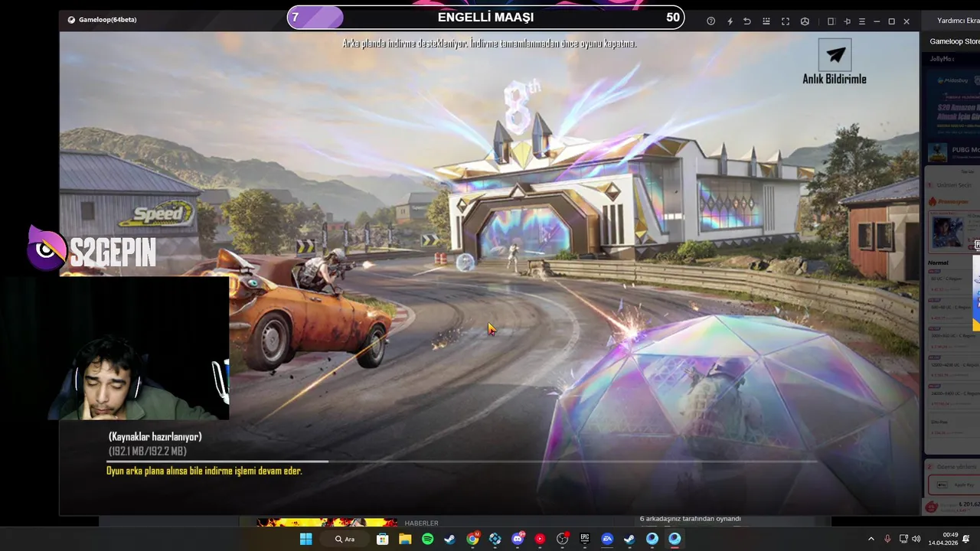Open the volume control in system tray
This screenshot has height=551, width=980.
pyautogui.click(x=916, y=539)
